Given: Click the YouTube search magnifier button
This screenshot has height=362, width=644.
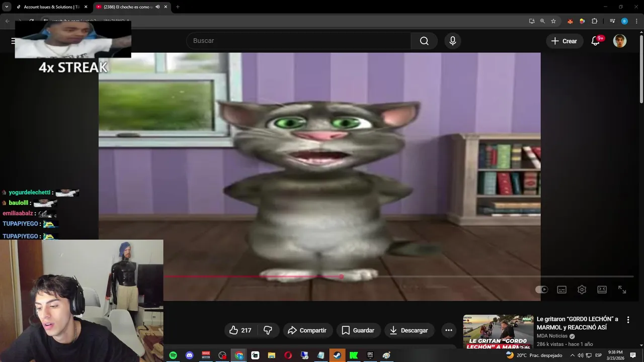Looking at the screenshot, I should (424, 41).
